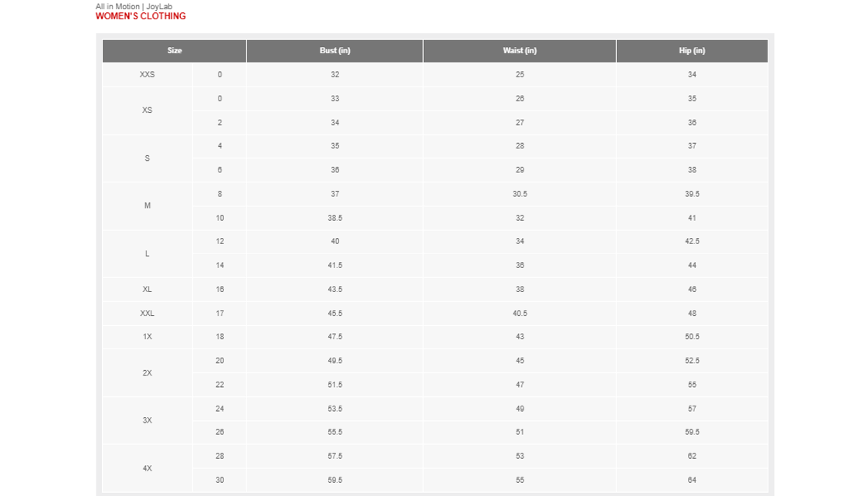The height and width of the screenshot is (496, 868).
Task: Click the numeric size 30 cell
Action: click(x=220, y=480)
